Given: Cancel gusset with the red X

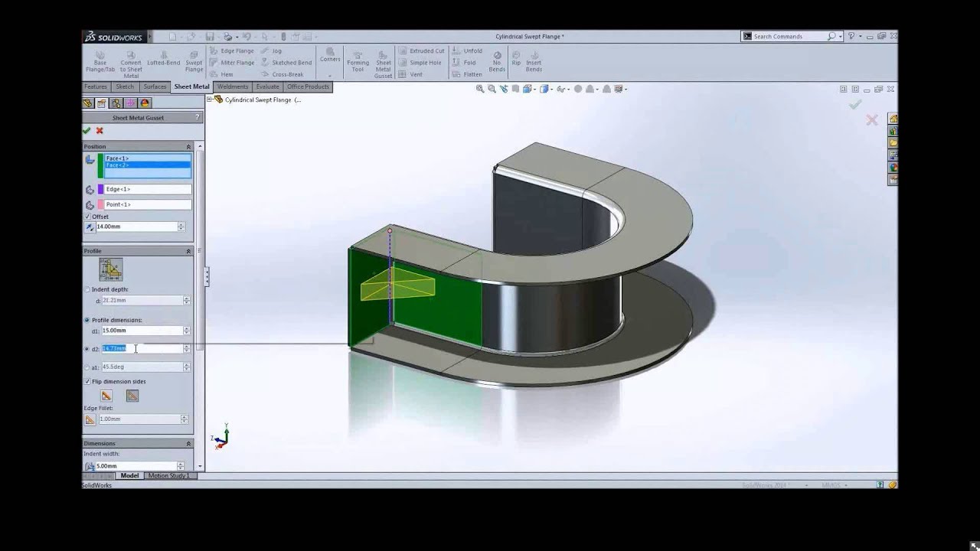Looking at the screenshot, I should click(x=100, y=131).
